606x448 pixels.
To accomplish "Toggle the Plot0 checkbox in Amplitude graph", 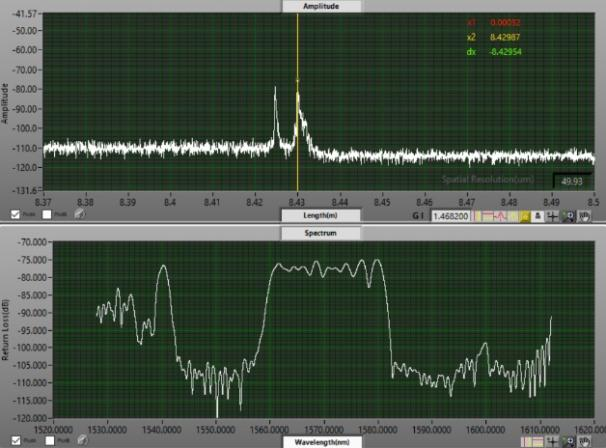I will 15,214.
